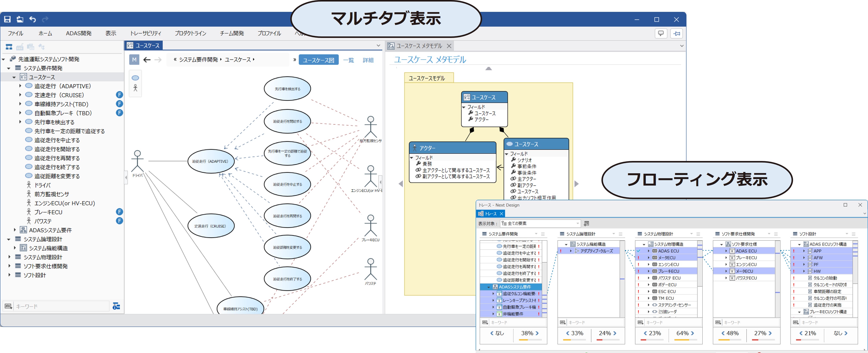Click the Redo arrow icon
This screenshot has width=868, height=353.
coord(45,20)
